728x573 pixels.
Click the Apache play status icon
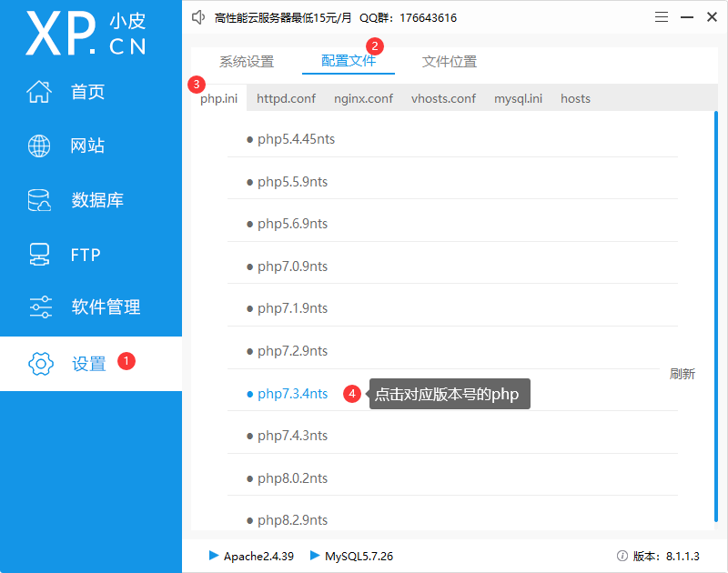pyautogui.click(x=214, y=556)
